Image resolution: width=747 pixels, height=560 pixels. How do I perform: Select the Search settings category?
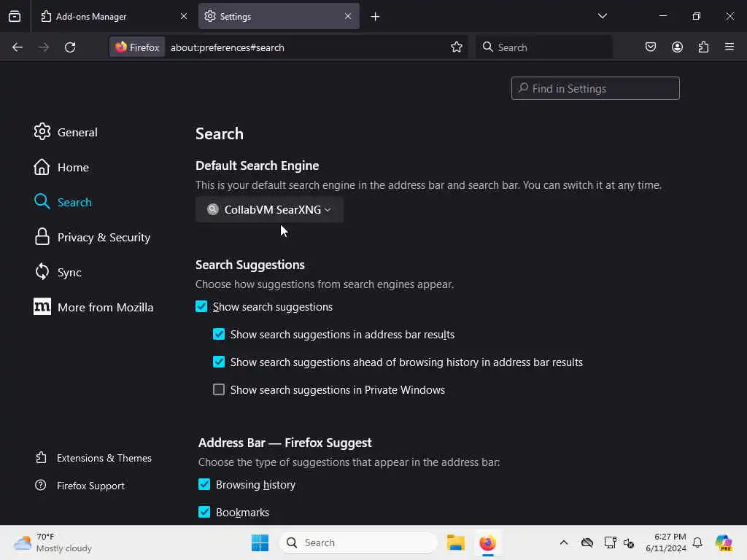[x=63, y=202]
